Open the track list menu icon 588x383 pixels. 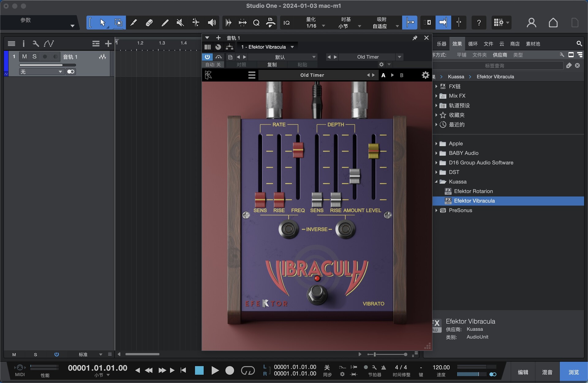click(x=11, y=44)
